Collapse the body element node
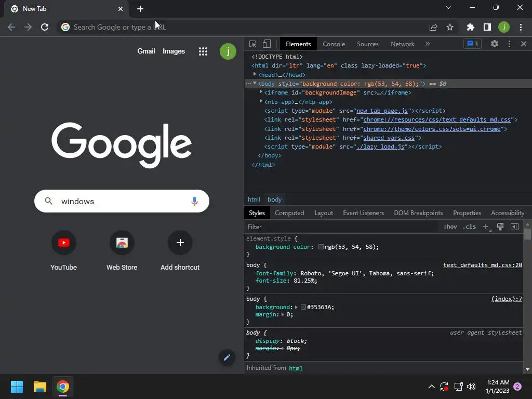 pyautogui.click(x=255, y=83)
